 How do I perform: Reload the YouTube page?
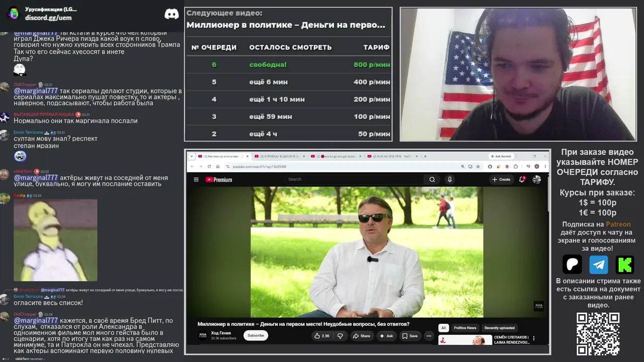pos(209,166)
